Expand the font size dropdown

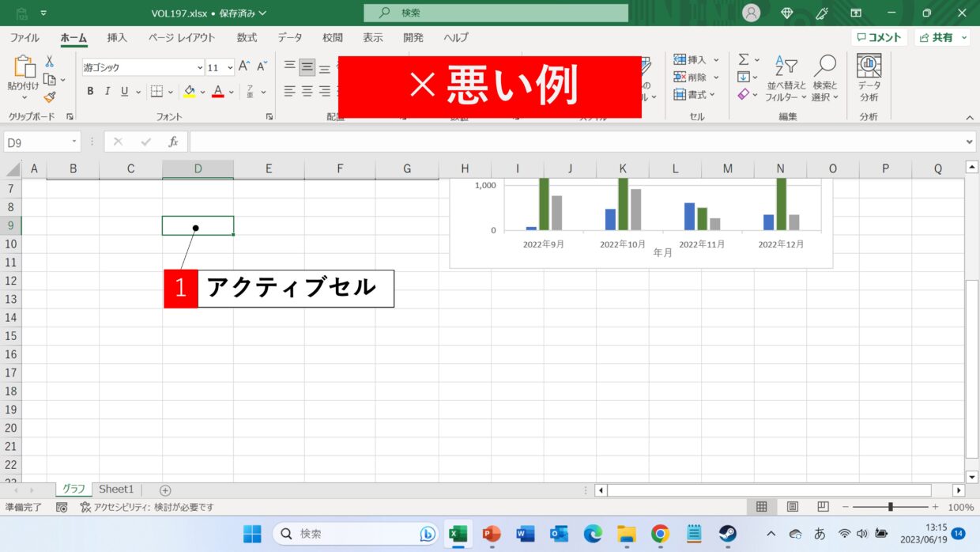pyautogui.click(x=230, y=68)
